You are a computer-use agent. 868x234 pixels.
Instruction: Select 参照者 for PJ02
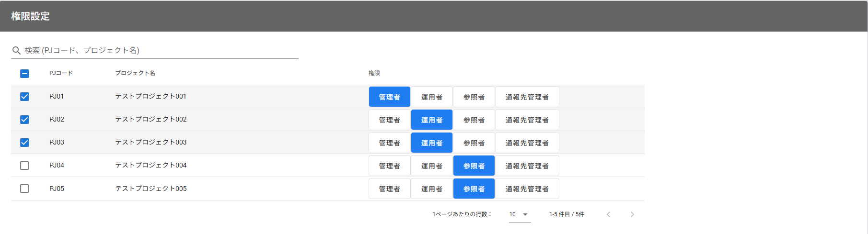474,120
